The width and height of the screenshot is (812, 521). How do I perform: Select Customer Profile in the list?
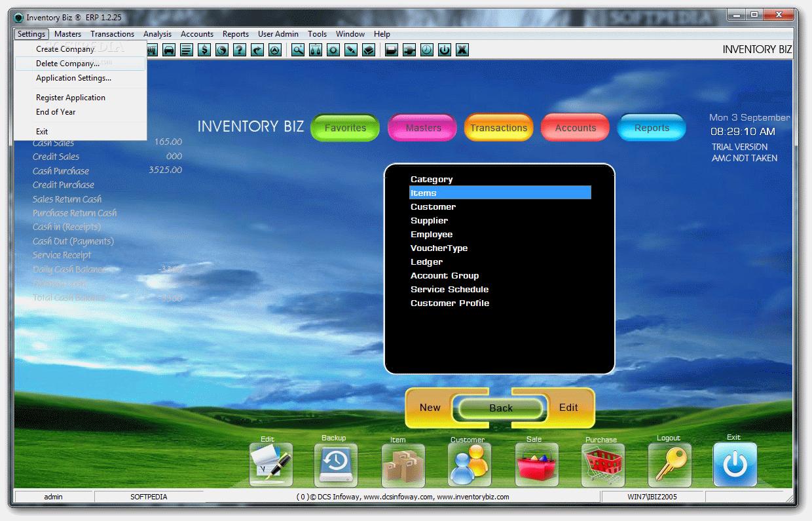(500, 303)
